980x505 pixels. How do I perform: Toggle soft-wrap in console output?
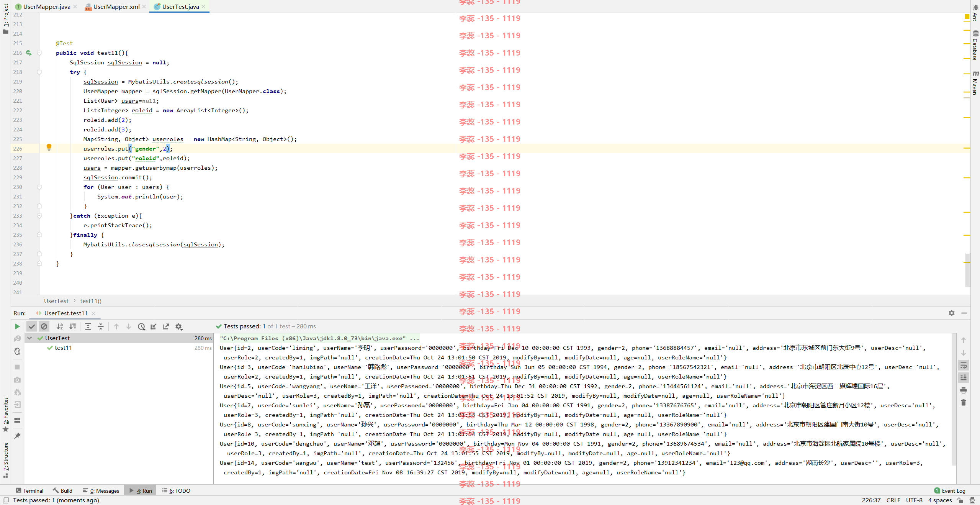point(964,365)
